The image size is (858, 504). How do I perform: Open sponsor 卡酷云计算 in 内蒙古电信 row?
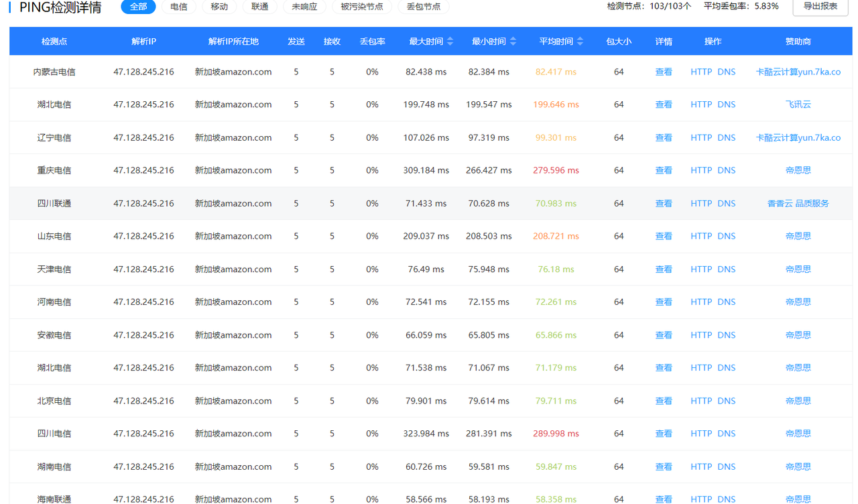798,72
